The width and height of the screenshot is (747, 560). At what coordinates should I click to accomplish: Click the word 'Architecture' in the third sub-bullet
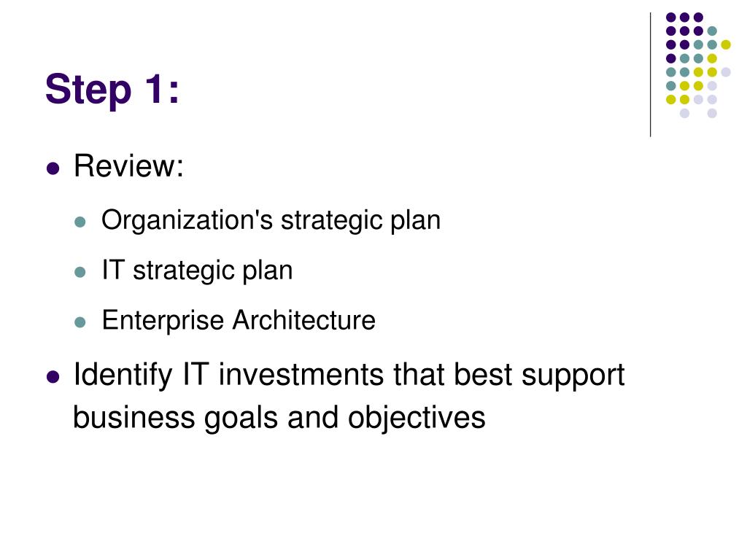(304, 319)
